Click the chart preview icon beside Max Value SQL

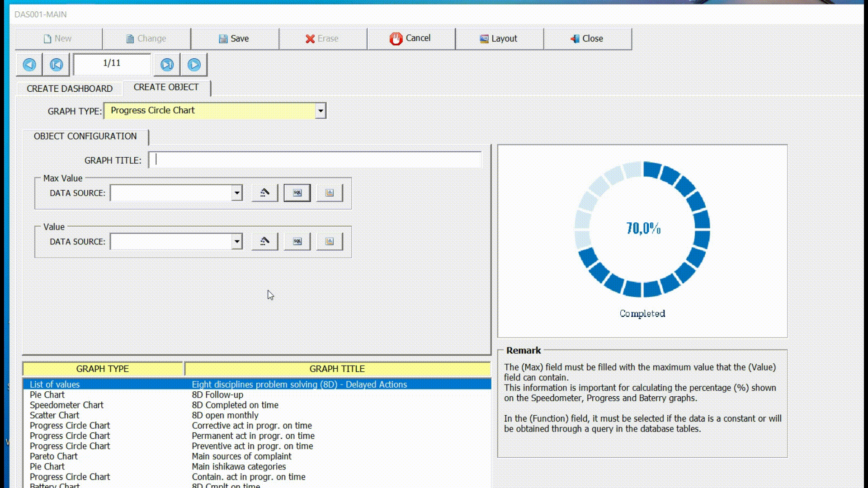329,192
